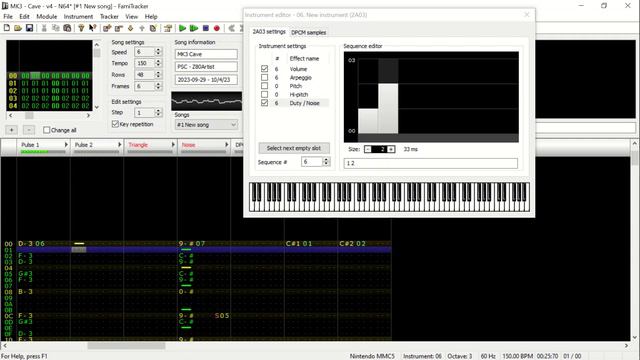Create a new module via toolbar icon
Screen dimensions: 640x360
click(x=7, y=28)
